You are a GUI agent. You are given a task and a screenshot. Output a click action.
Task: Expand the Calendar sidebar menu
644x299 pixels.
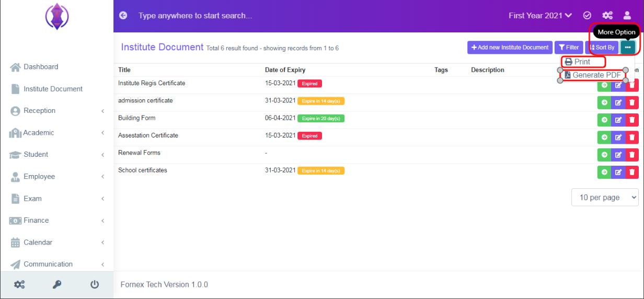coord(56,243)
